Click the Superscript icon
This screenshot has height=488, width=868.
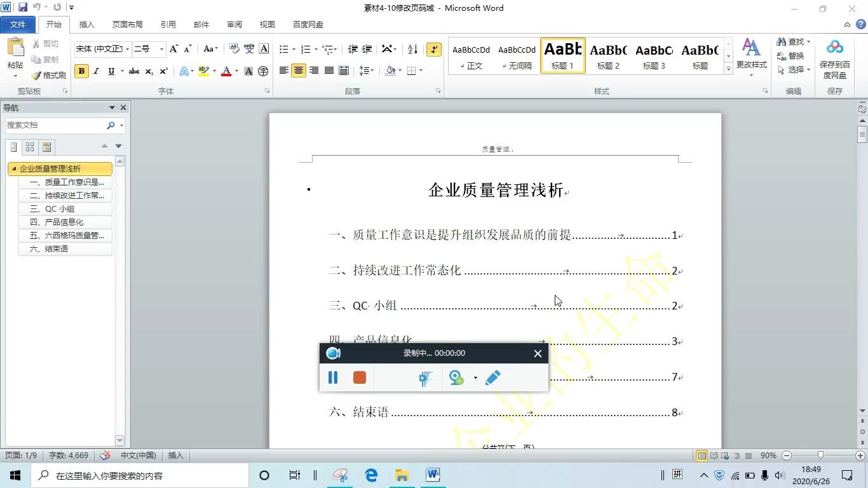pos(163,71)
